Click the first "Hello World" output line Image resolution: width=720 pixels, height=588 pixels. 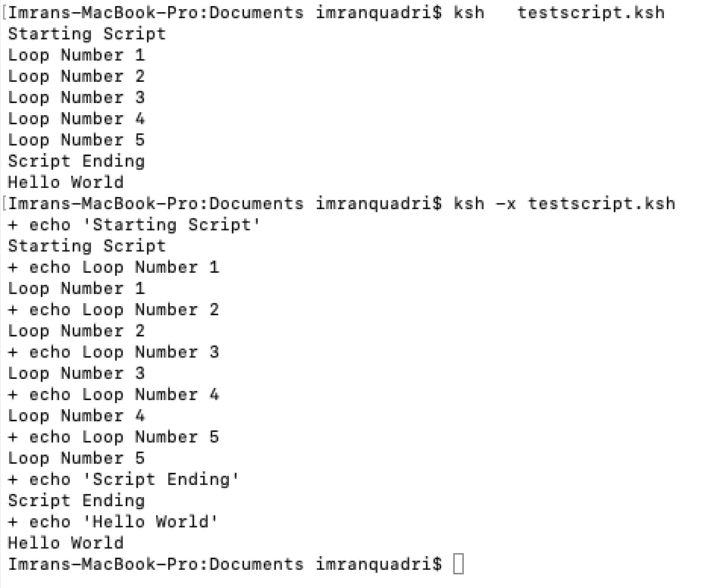[x=65, y=183]
